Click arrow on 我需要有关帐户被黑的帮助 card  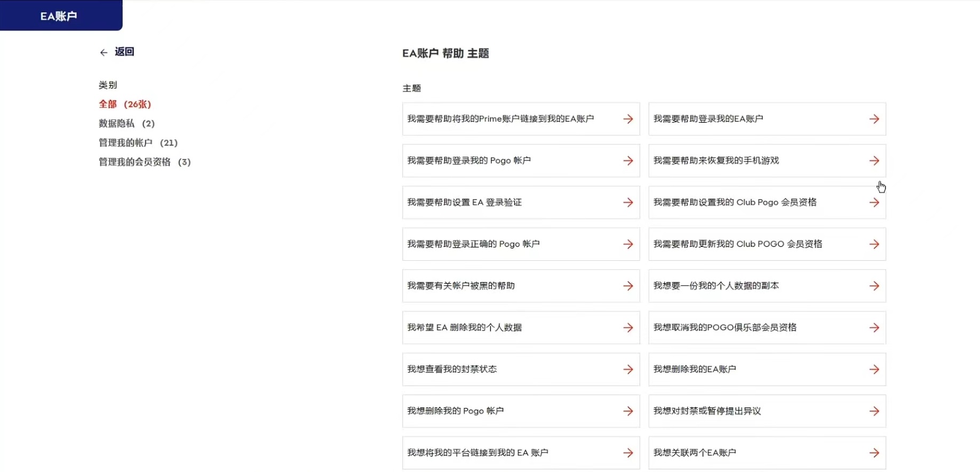pos(628,286)
